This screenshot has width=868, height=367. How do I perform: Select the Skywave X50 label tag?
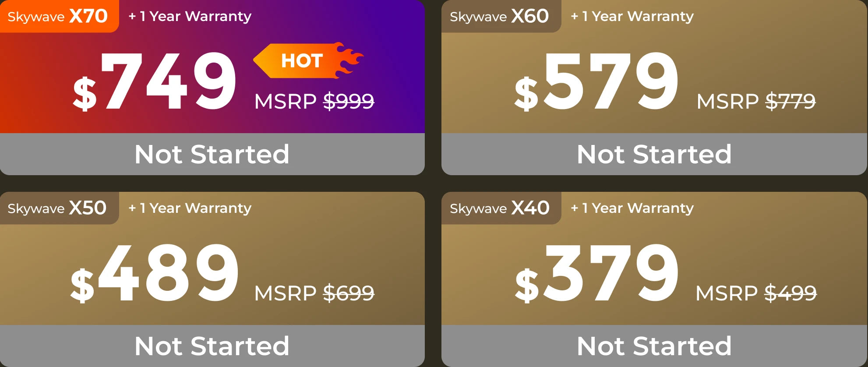(59, 208)
